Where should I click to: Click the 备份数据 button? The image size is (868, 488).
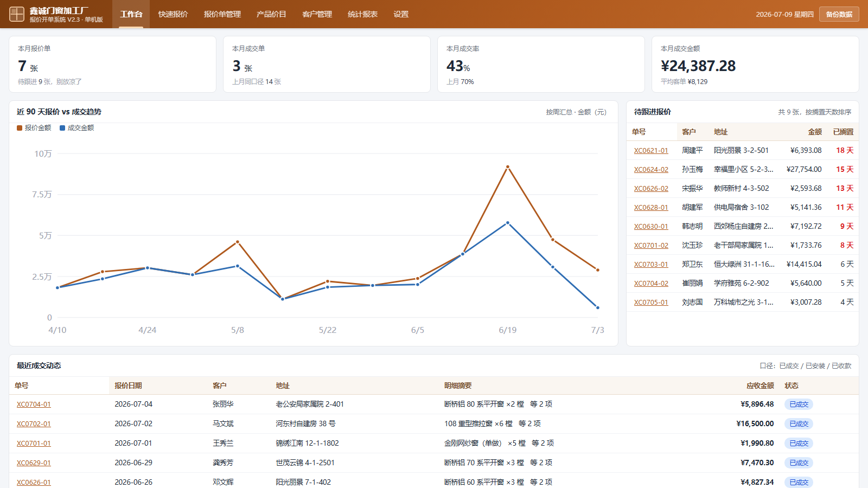(839, 14)
